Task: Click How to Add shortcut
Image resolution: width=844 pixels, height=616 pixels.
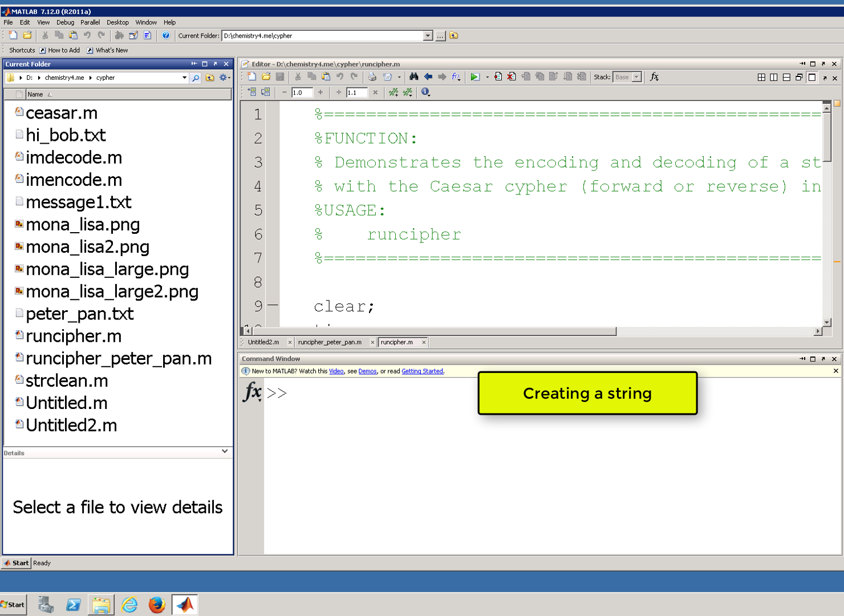Action: click(59, 50)
